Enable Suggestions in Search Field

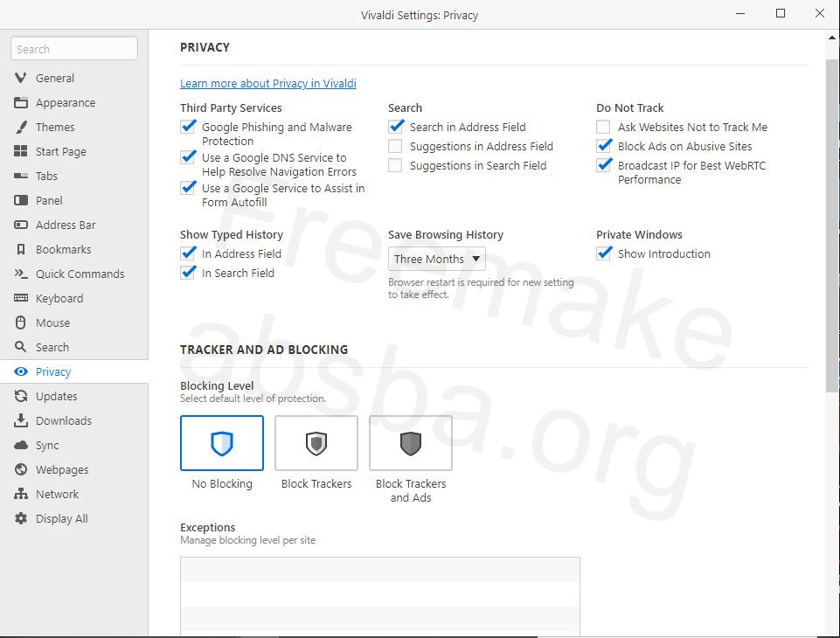pos(395,165)
